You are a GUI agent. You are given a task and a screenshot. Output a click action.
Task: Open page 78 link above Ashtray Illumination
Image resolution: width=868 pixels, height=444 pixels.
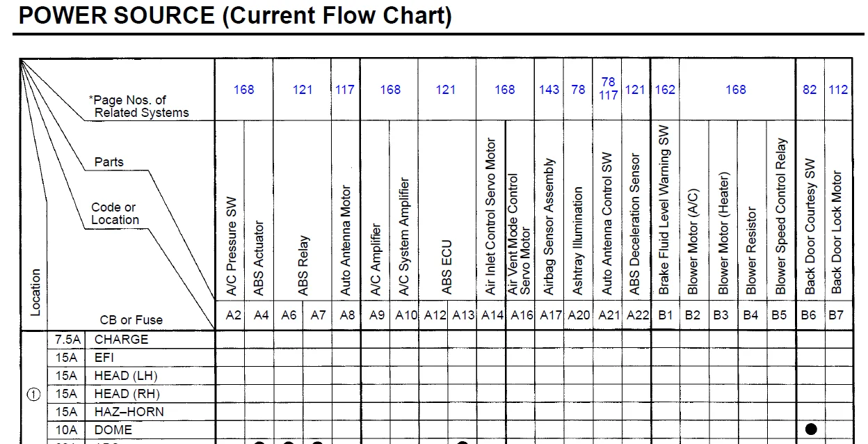(x=578, y=89)
